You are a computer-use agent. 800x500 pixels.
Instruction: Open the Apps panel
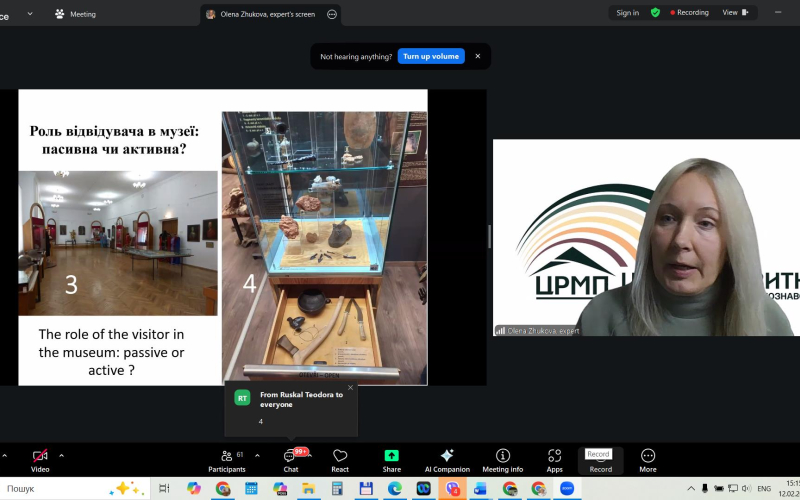pos(554,459)
